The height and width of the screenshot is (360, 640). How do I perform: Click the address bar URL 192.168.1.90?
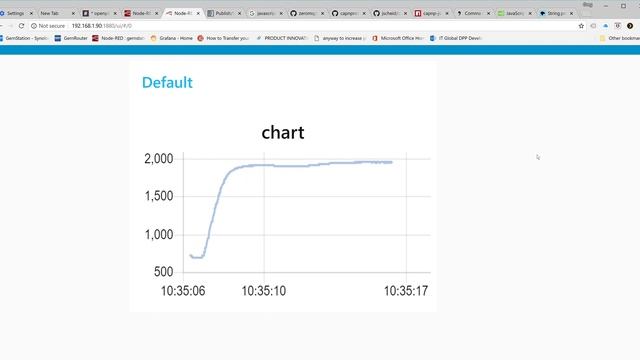pos(102,26)
